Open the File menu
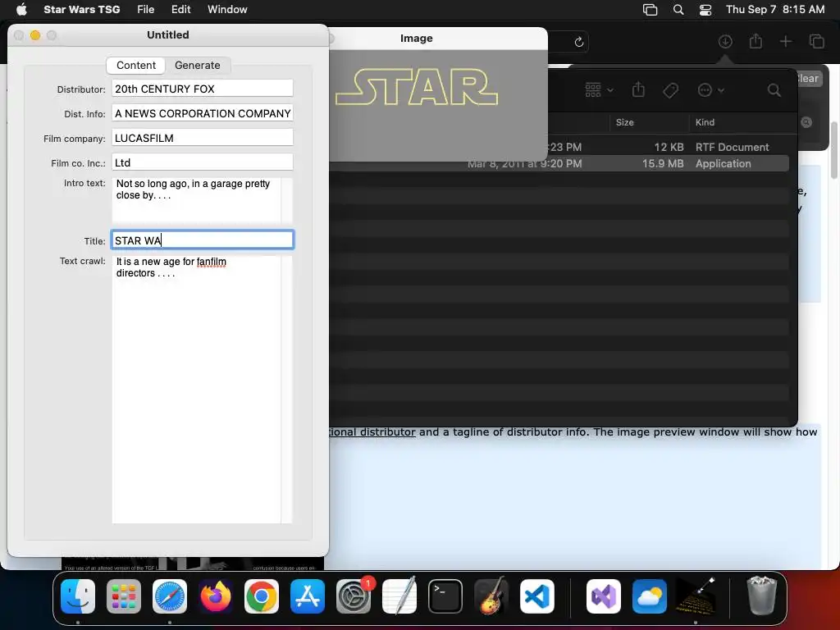 coord(145,9)
